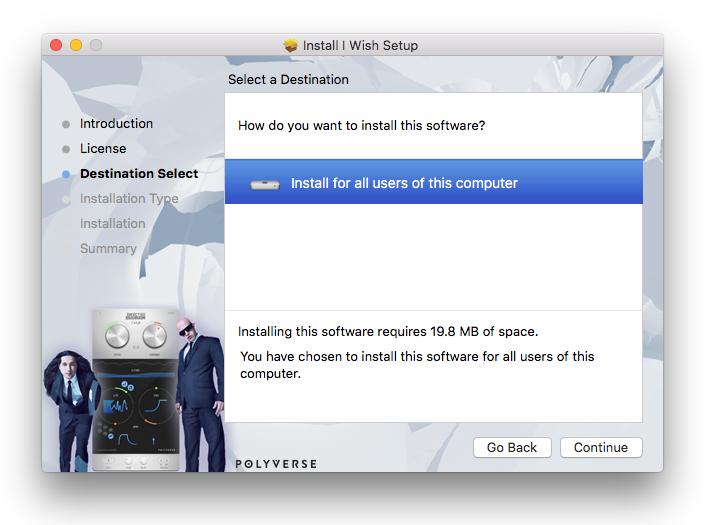
Task: Click the I Wish plugin product image
Action: (136, 390)
